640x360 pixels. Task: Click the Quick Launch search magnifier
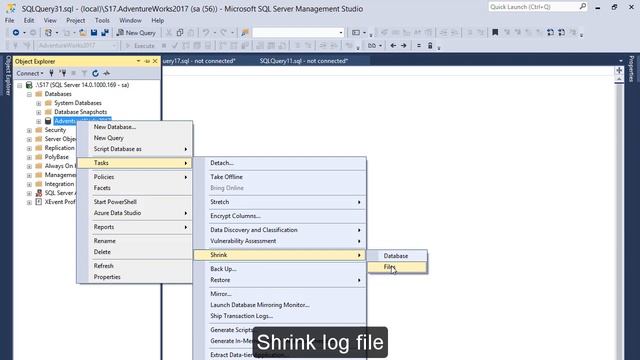(x=582, y=7)
